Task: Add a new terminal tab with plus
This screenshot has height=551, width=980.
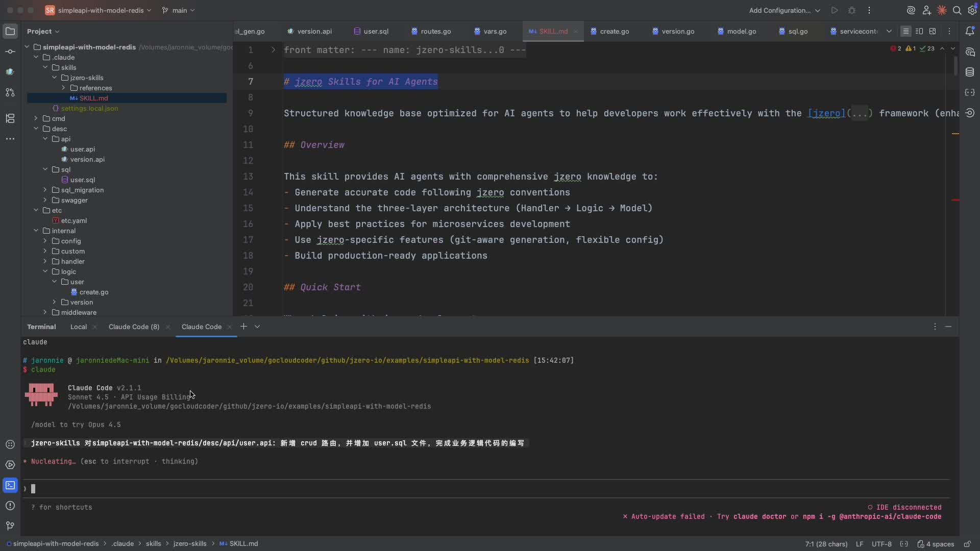Action: 243,327
